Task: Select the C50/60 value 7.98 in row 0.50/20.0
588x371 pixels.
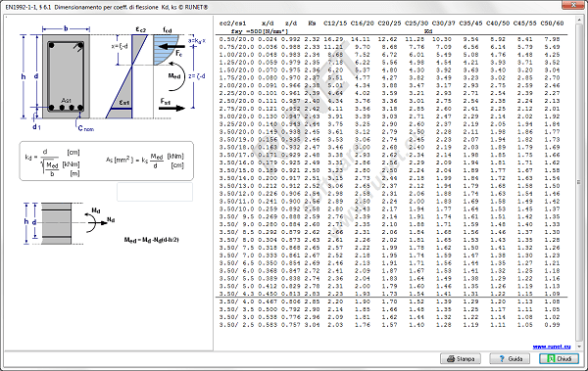Action: (x=552, y=39)
